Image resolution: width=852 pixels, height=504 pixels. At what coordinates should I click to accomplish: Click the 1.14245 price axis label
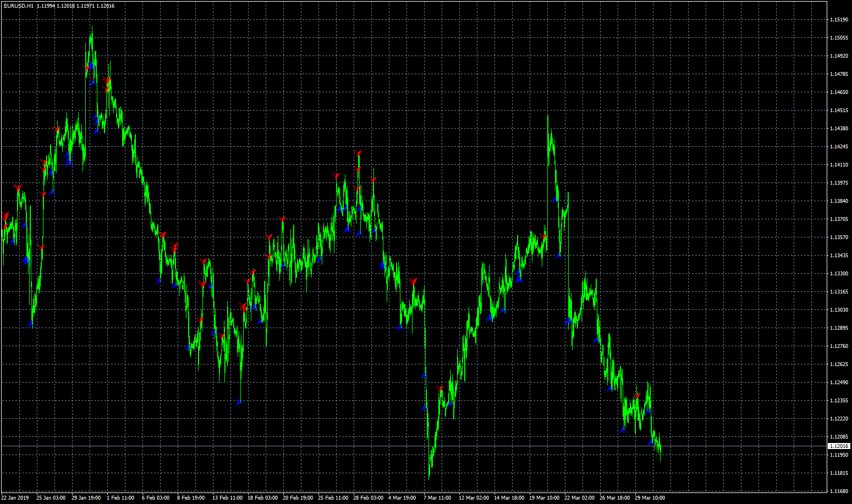click(x=838, y=147)
